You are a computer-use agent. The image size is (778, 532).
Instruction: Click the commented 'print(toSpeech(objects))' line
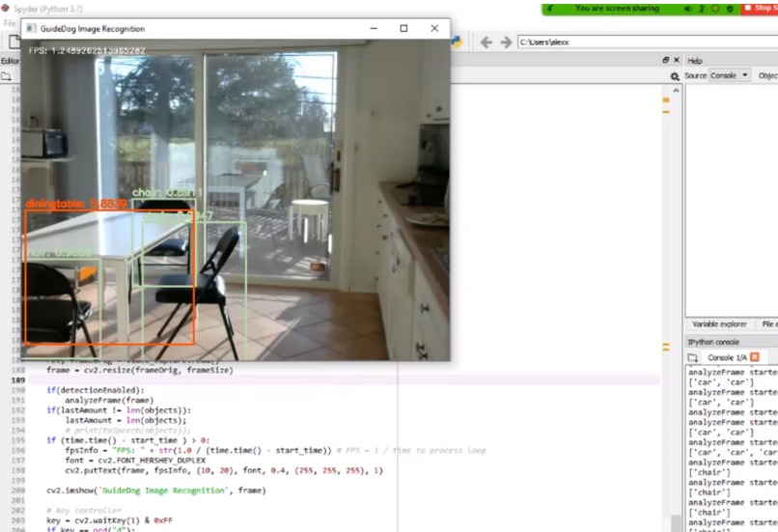coord(127,431)
